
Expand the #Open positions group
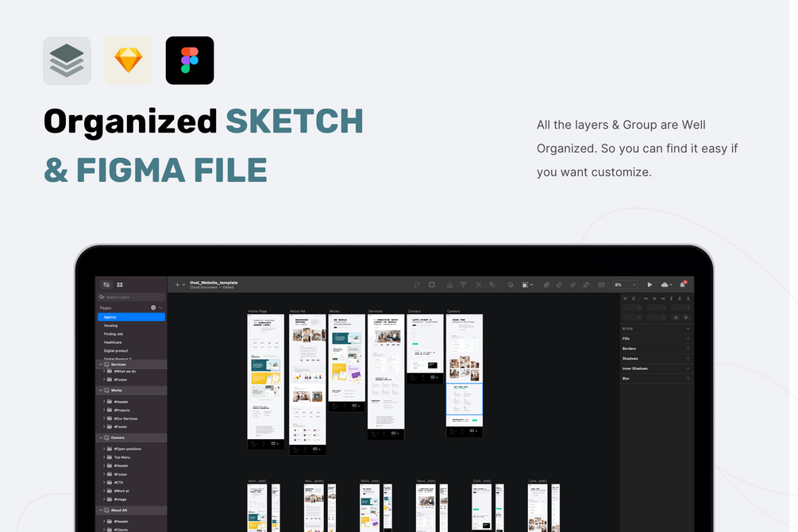(104, 449)
